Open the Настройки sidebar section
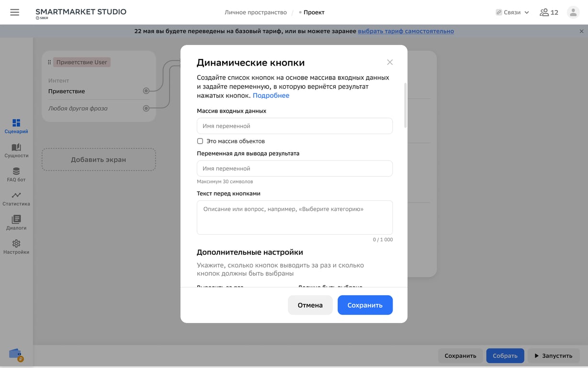This screenshot has height=368, width=588. tap(16, 247)
